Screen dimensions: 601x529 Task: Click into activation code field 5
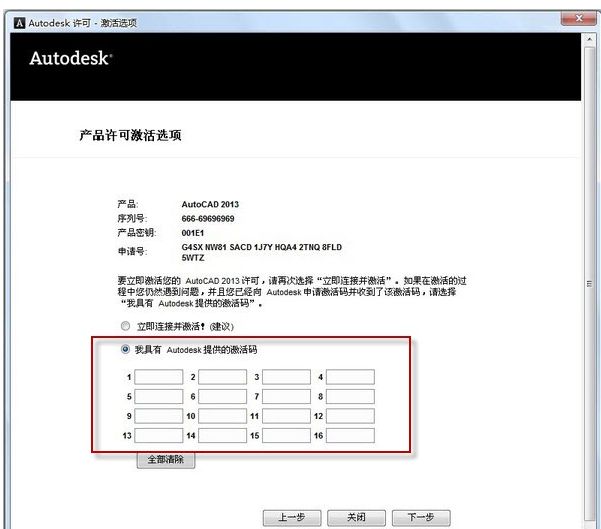click(159, 396)
